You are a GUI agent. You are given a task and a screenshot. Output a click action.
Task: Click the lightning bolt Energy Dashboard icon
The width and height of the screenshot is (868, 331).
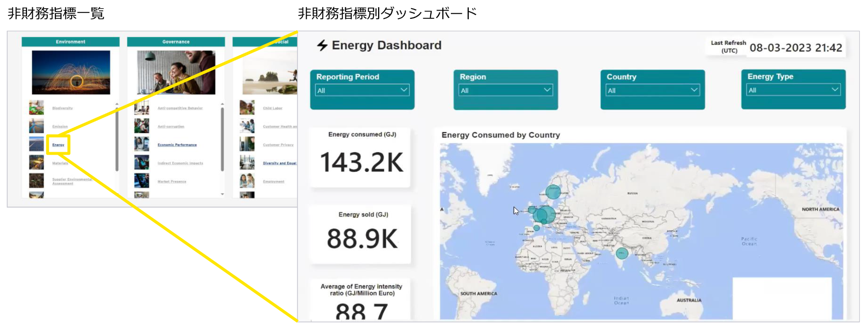pos(322,45)
